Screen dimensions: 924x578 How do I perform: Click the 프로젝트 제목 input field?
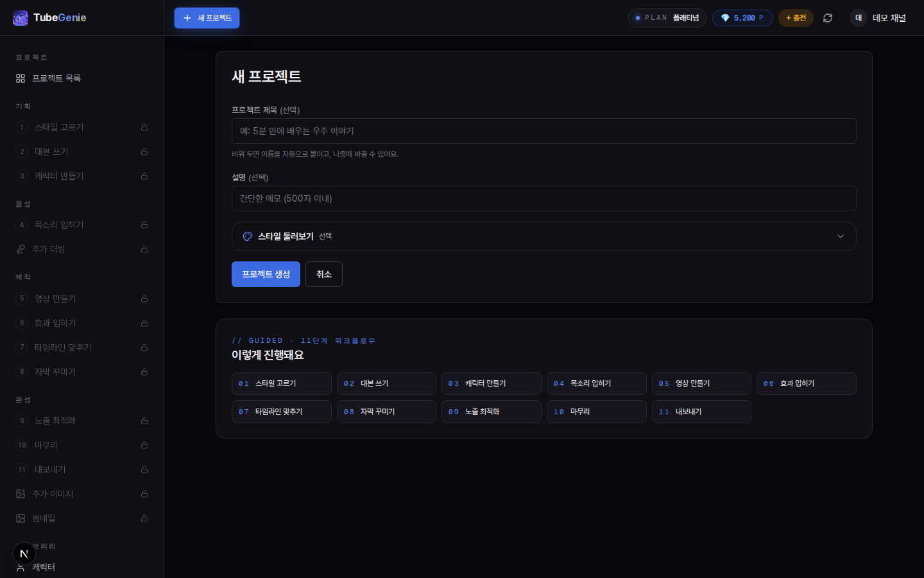coord(544,131)
